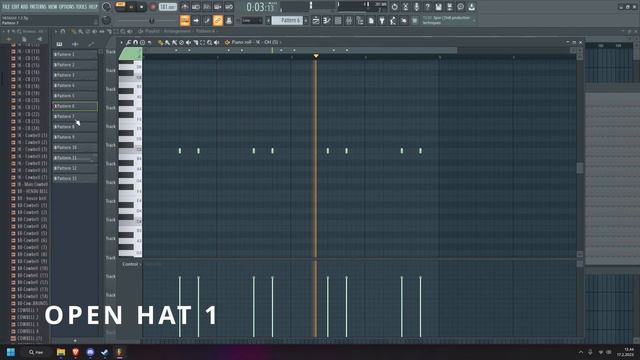Click the horizontal pitch slider handle
640x360 pixels.
coord(152,20)
